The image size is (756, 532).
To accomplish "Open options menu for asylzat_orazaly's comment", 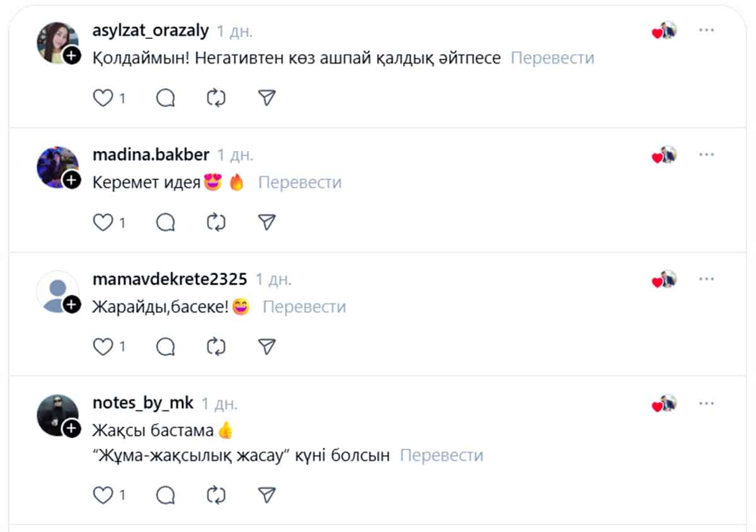I will [707, 30].
